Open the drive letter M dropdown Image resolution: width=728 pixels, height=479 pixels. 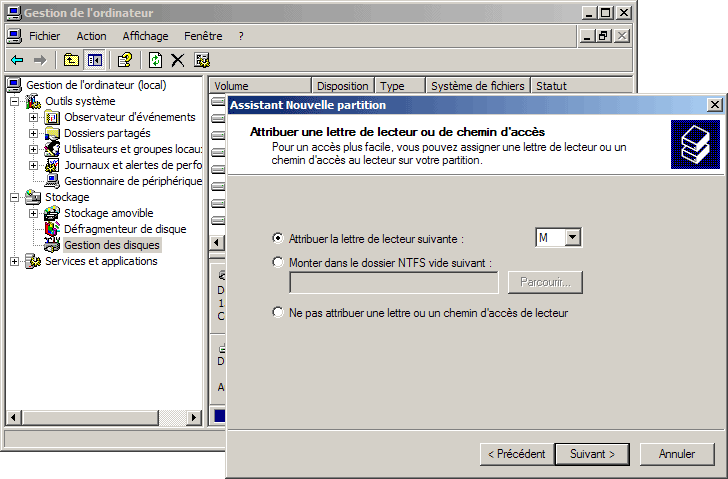pyautogui.click(x=573, y=238)
